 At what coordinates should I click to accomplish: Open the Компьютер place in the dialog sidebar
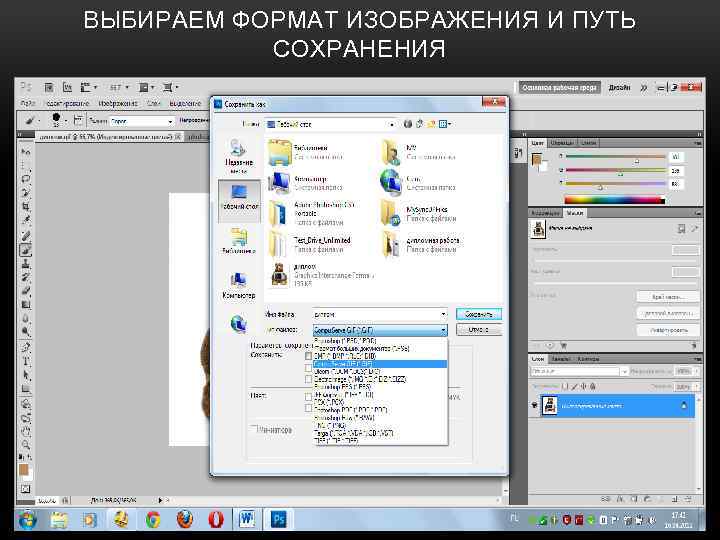(239, 285)
